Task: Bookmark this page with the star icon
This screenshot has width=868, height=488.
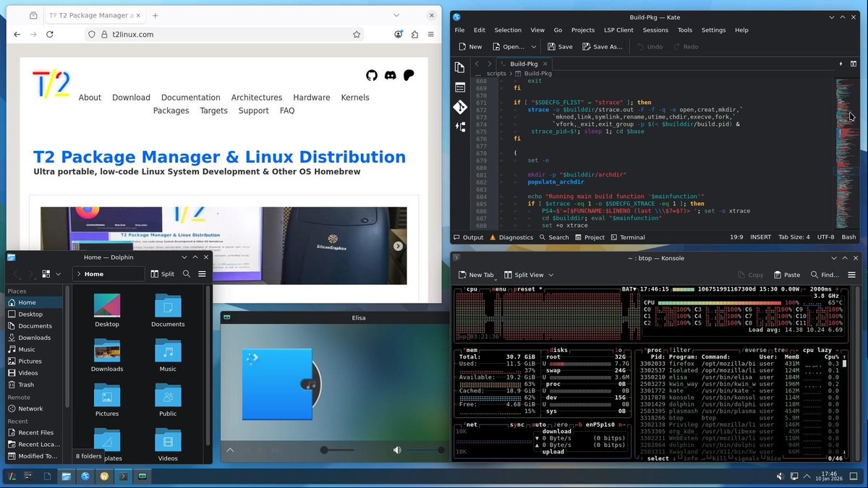Action: pyautogui.click(x=357, y=34)
